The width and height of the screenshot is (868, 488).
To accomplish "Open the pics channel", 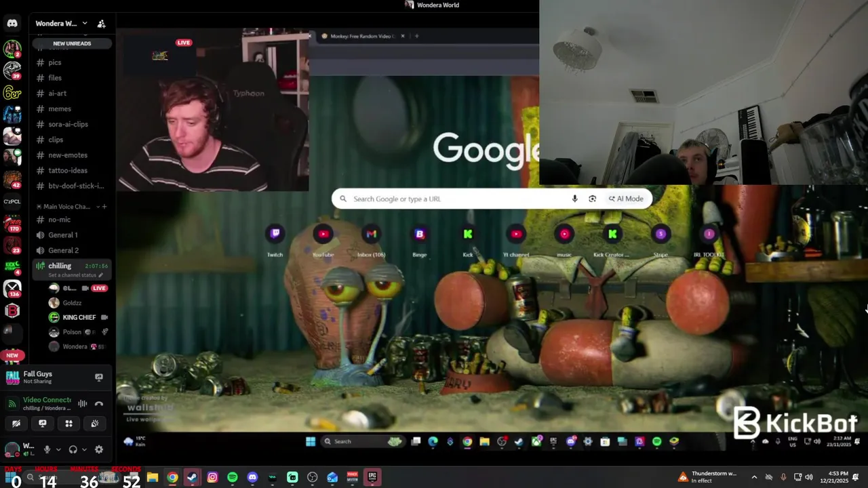I will click(x=54, y=62).
